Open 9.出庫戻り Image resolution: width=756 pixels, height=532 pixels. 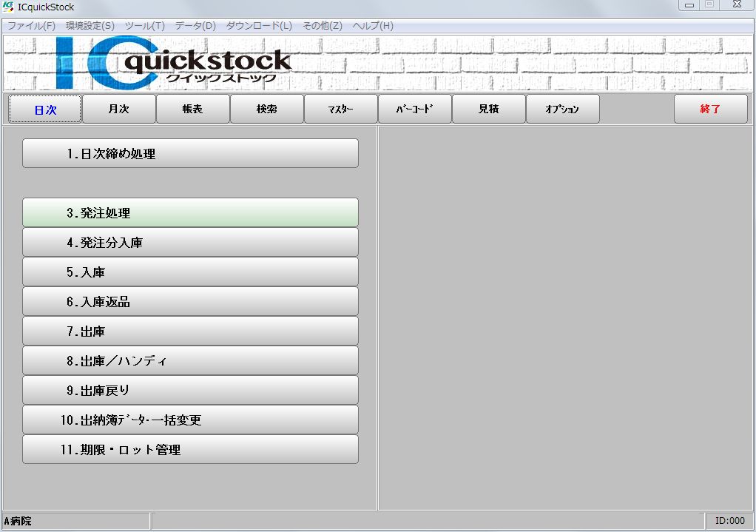[190, 390]
